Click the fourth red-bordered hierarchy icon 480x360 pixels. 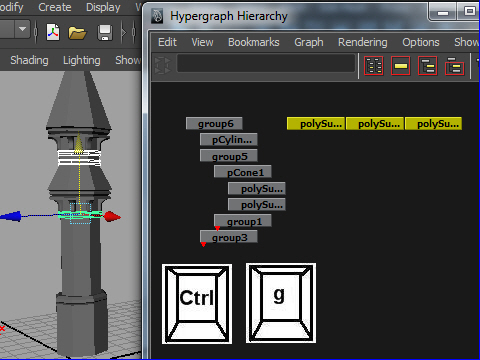[x=455, y=66]
